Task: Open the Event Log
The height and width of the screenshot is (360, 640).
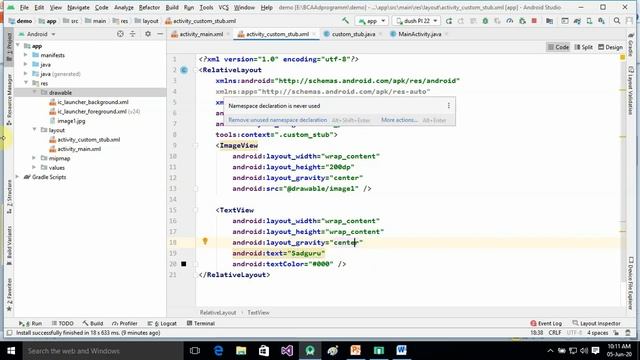Action: coord(546,323)
